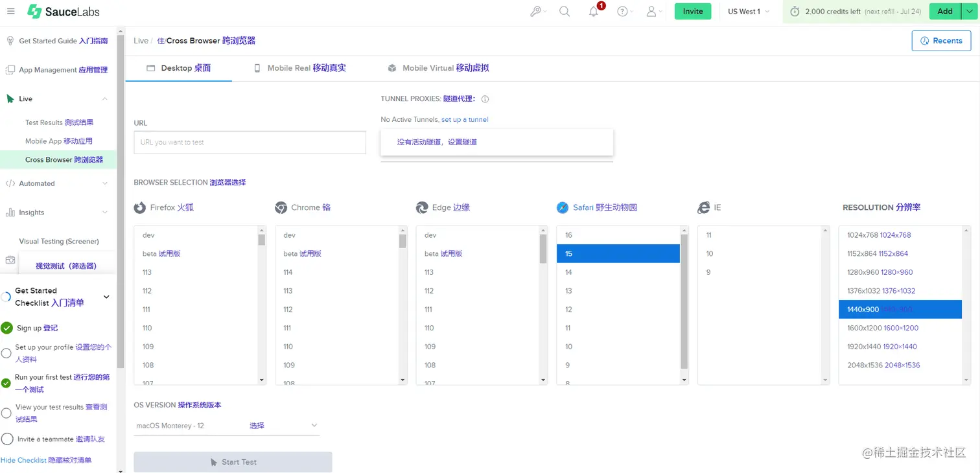980x473 pixels.
Task: Open the hamburger navigation menu
Action: [10, 12]
